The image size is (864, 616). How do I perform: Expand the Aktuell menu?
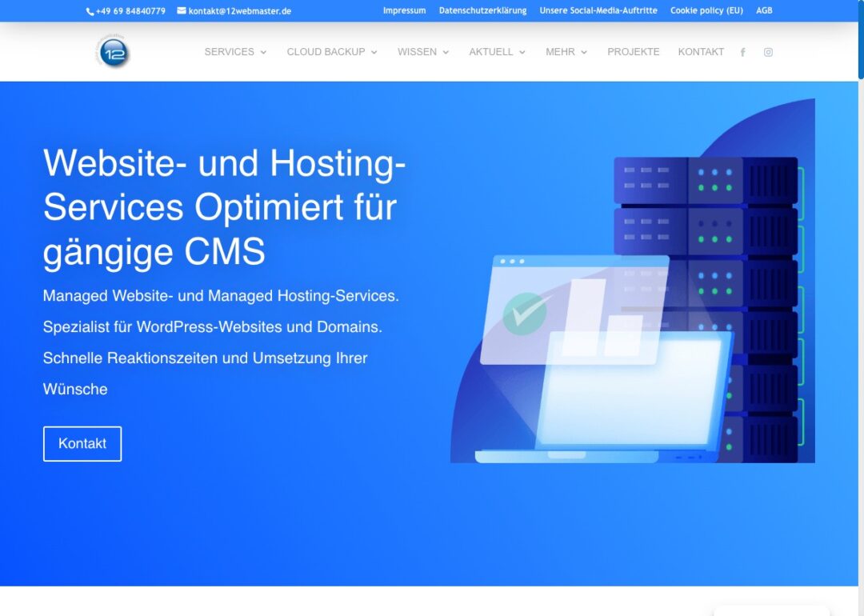497,52
